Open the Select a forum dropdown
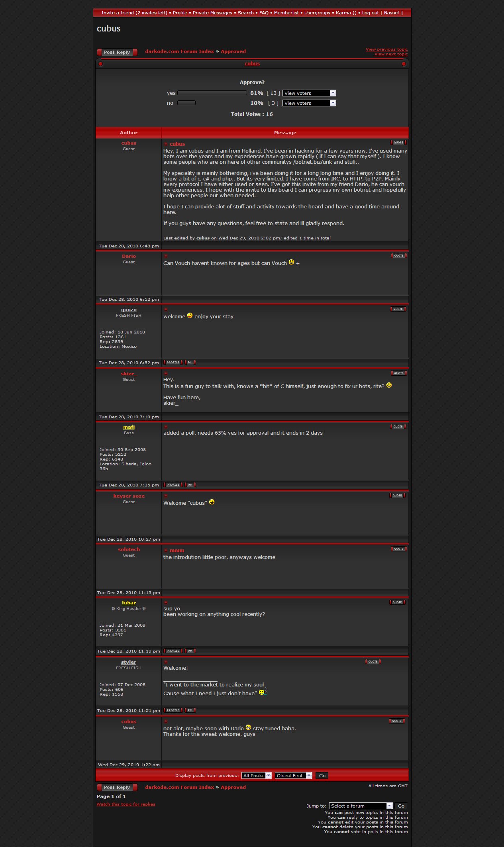Viewport: 504px width, 847px height. pos(361,806)
